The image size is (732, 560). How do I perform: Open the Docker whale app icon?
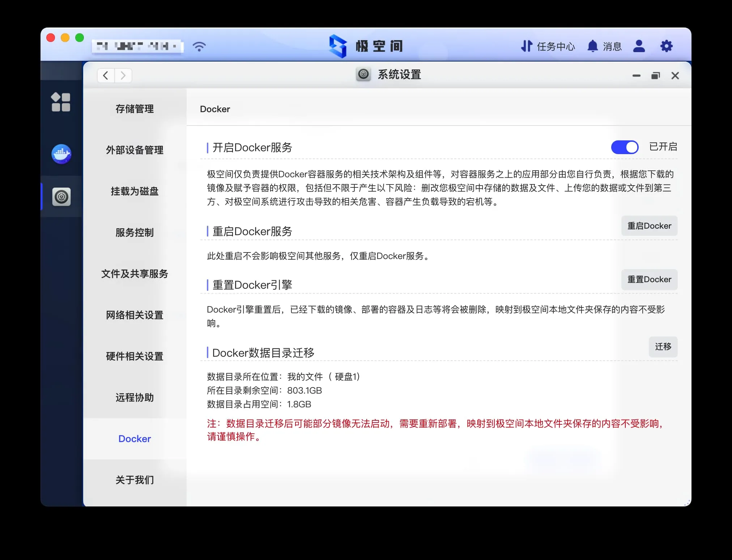coord(61,154)
